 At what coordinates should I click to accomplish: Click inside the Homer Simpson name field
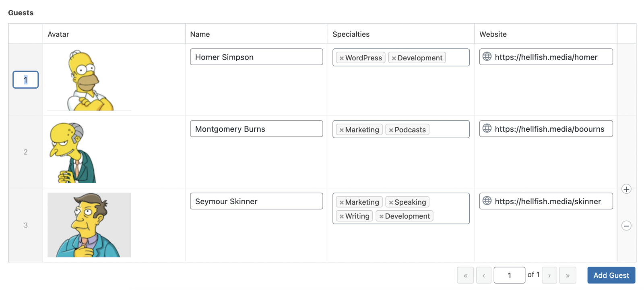point(256,57)
